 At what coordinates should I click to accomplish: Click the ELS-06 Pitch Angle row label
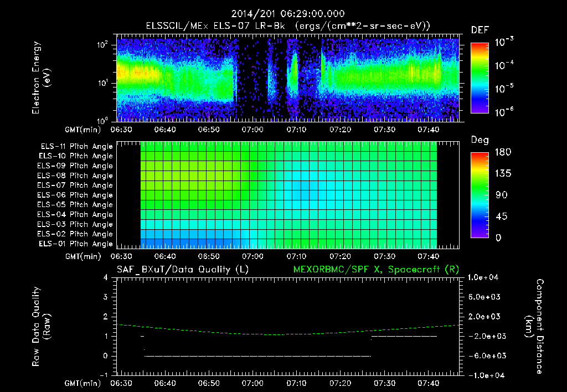click(75, 195)
